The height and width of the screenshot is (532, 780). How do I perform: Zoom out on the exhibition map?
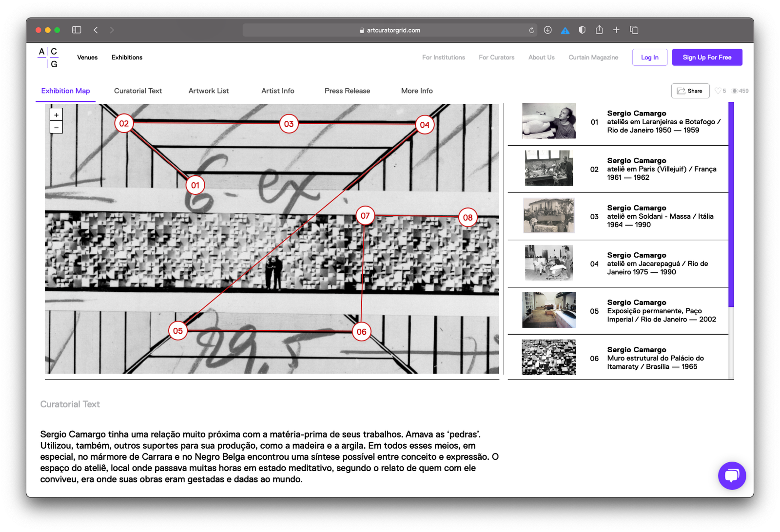click(x=57, y=128)
